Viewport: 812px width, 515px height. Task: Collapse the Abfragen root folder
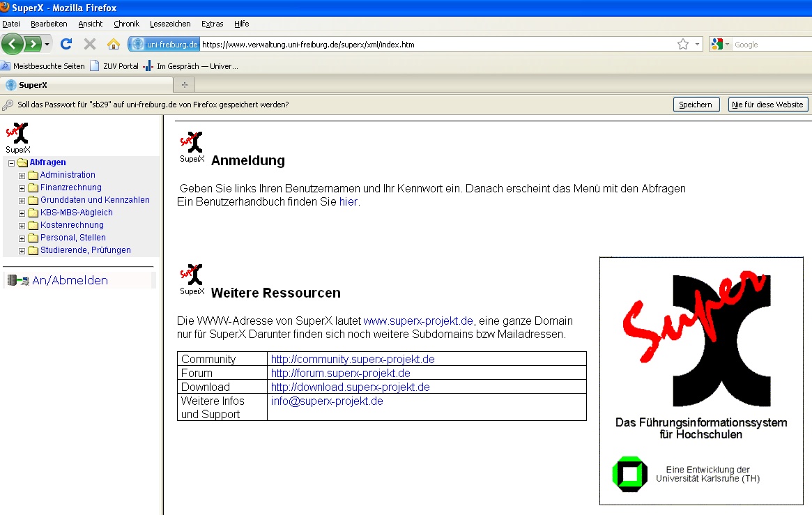coord(11,163)
